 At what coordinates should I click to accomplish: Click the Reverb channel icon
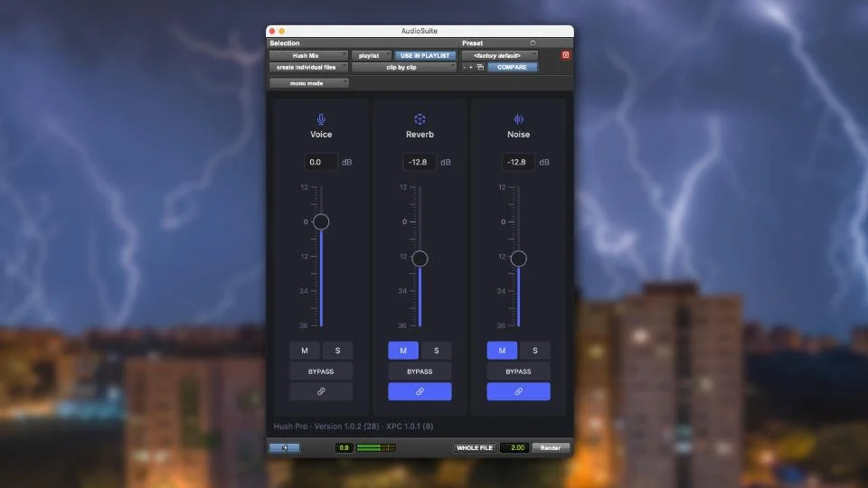click(420, 119)
